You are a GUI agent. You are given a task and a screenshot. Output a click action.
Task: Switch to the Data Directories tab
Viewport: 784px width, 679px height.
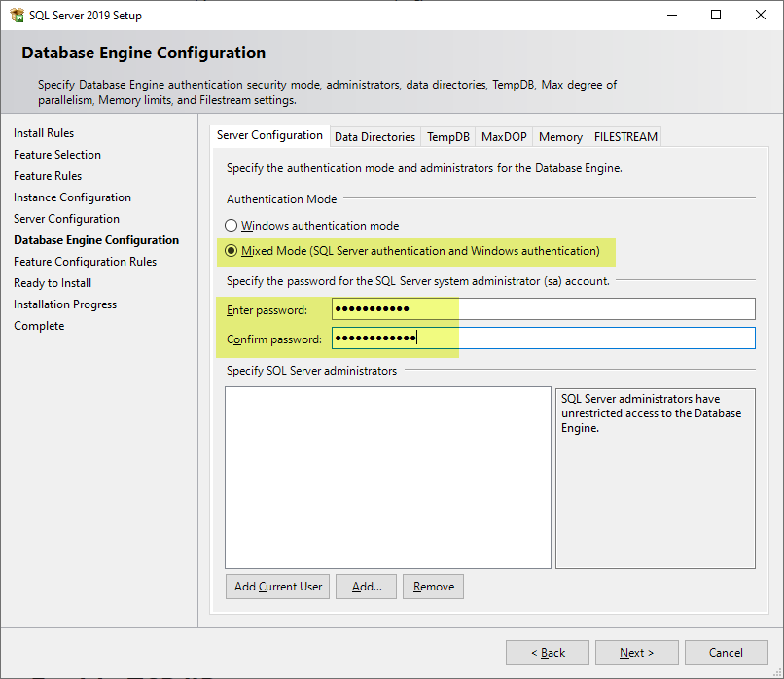[x=374, y=137]
